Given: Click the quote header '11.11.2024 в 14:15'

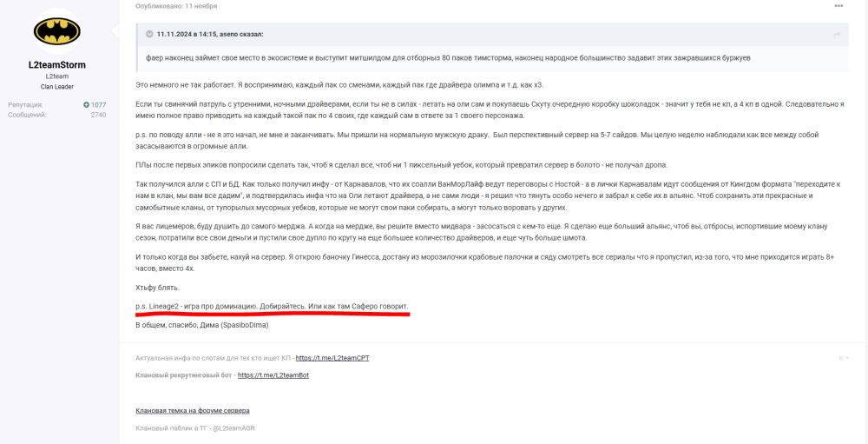Looking at the screenshot, I should (x=187, y=35).
